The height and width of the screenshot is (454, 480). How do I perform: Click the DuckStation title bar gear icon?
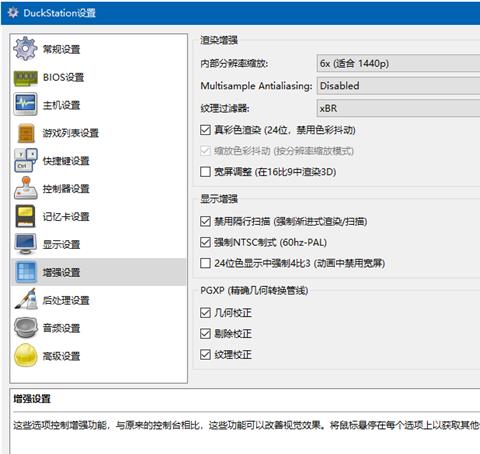point(13,13)
